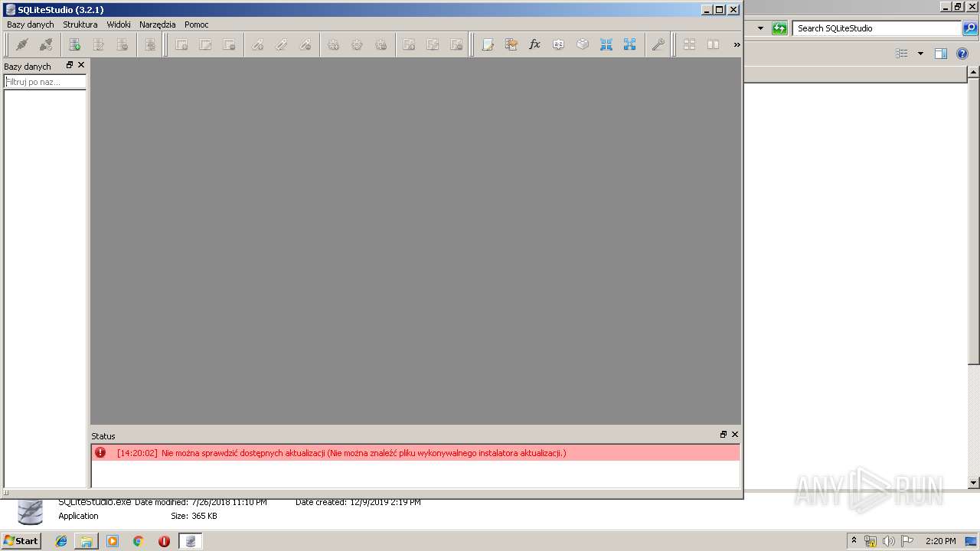Screen dimensions: 980x551
Task: Click the Edit view toolbar icon
Action: [433, 45]
